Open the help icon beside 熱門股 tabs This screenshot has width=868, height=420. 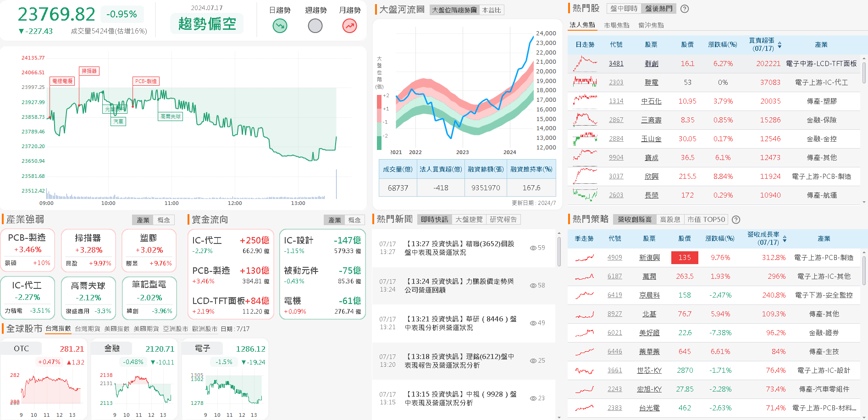coord(685,9)
